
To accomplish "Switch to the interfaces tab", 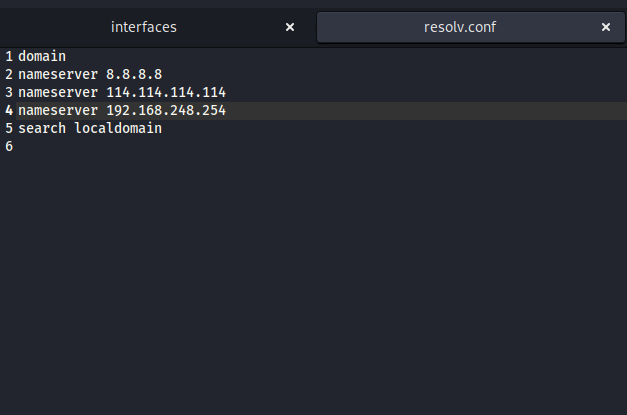I will coord(144,27).
